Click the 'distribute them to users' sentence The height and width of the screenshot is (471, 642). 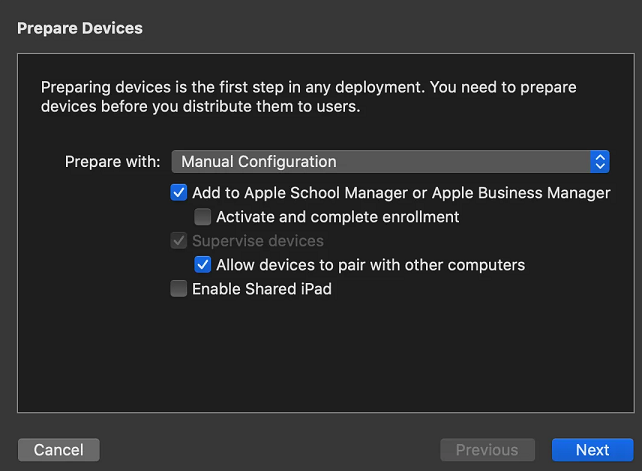tap(272, 106)
